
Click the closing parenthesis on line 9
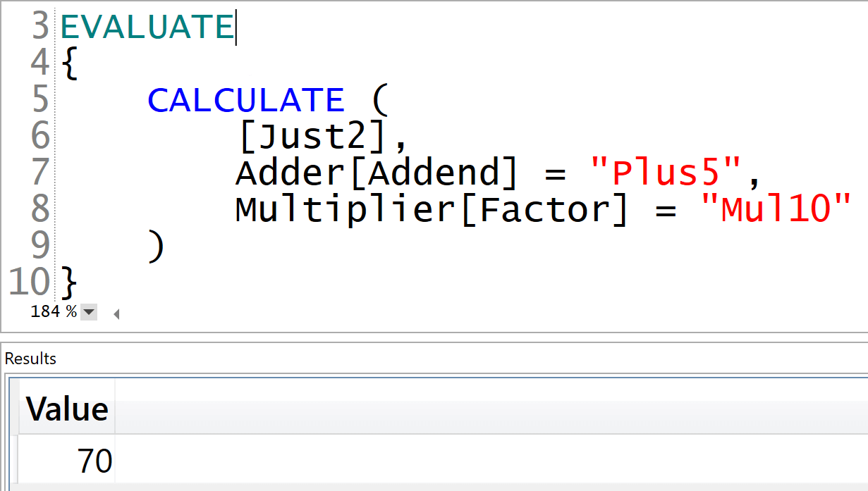point(157,247)
